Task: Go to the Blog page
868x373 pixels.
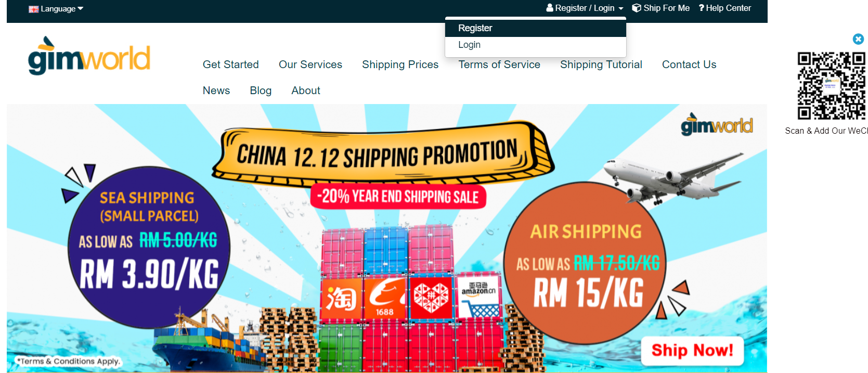Action: 261,91
